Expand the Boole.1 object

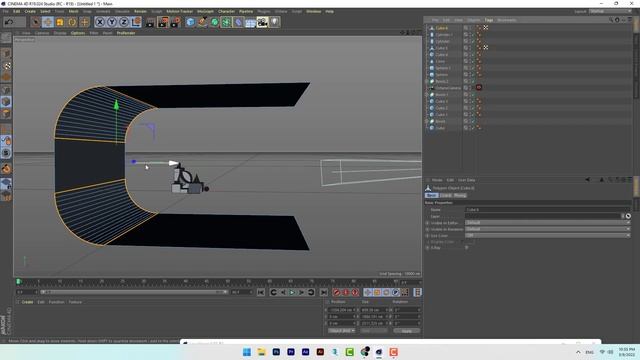click(x=427, y=95)
